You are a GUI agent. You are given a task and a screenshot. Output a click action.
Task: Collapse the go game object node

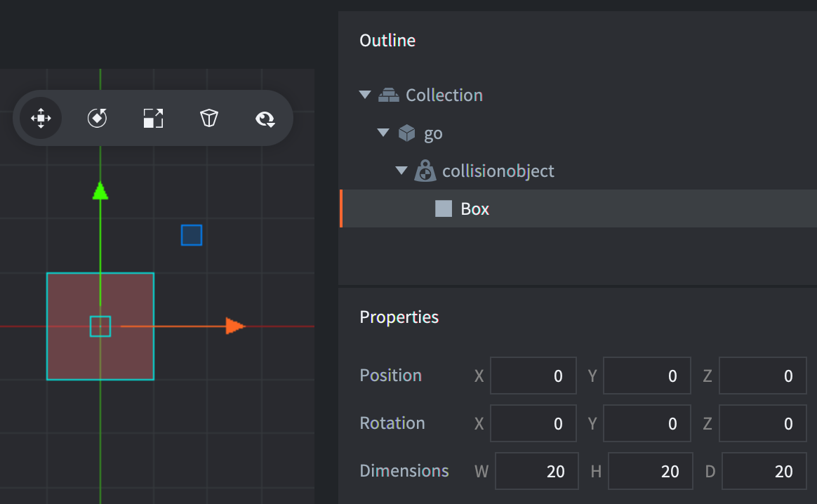(x=383, y=133)
